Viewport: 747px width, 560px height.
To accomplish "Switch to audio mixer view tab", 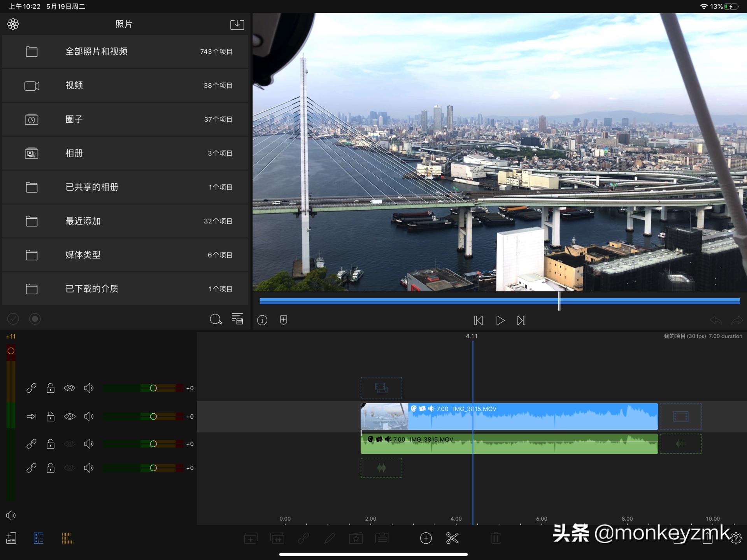I will [68, 538].
